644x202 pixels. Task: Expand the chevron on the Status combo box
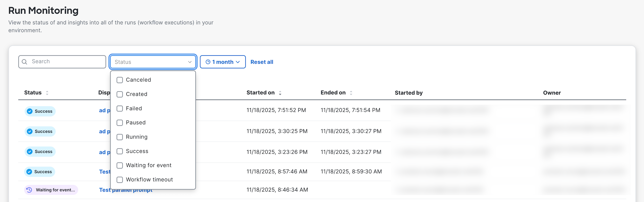pyautogui.click(x=190, y=62)
